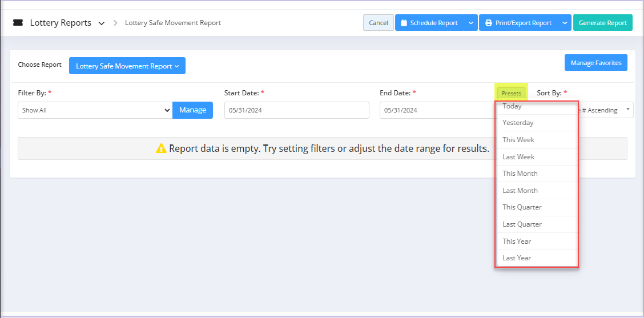The image size is (644, 318).
Task: Click the calendar icon on Schedule Report
Action: pos(404,23)
